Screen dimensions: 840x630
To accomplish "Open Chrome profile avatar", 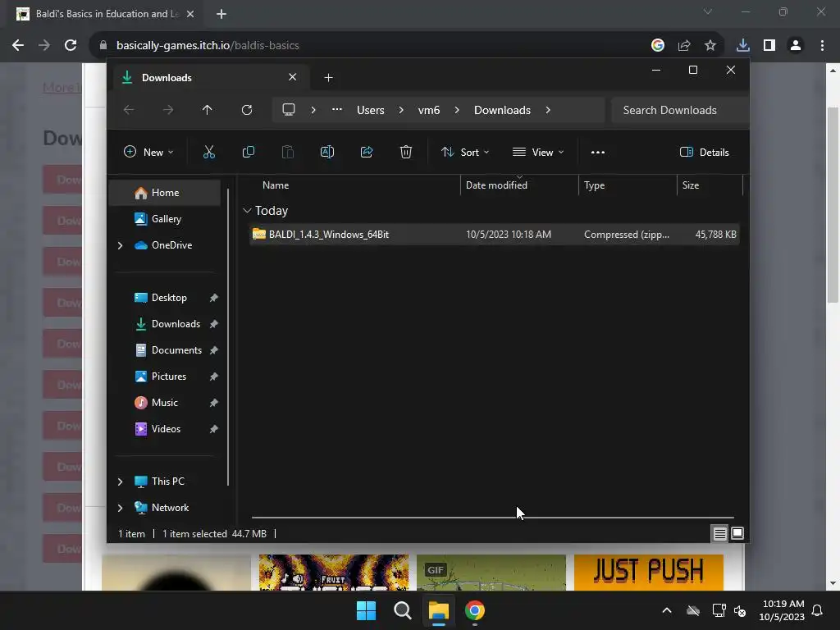I will tap(796, 46).
